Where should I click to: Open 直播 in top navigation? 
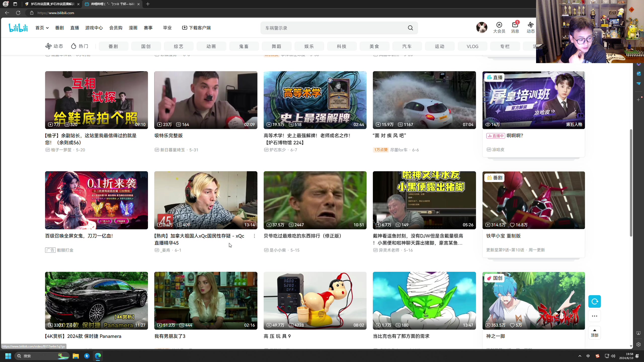point(74,28)
